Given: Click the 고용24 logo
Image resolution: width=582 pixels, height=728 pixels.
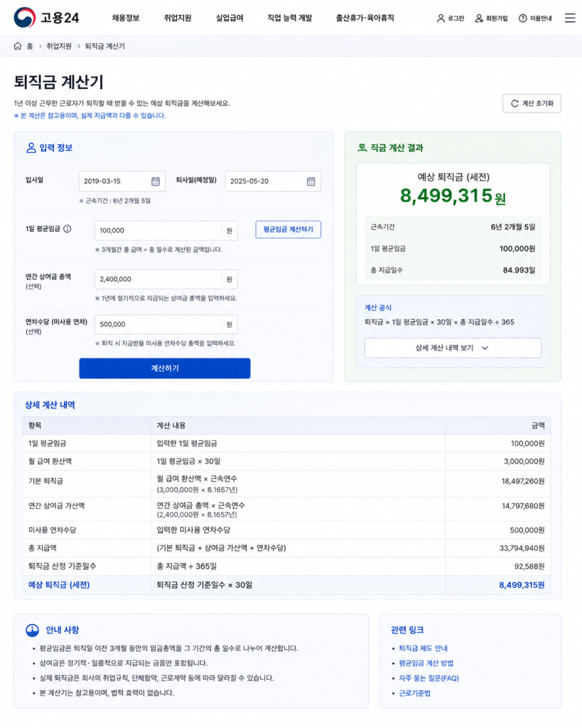Looking at the screenshot, I should pyautogui.click(x=46, y=18).
